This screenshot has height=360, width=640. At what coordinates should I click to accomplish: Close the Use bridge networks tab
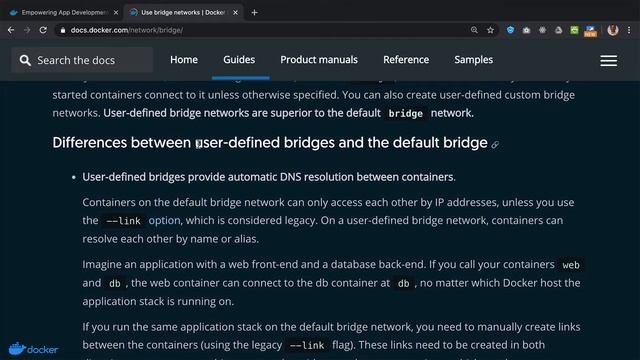point(236,13)
